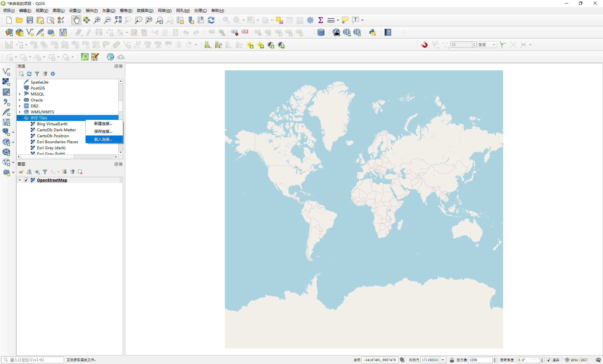Screen dimensions: 603x364
Task: Filter the legend in Layers panel
Action: click(45, 172)
